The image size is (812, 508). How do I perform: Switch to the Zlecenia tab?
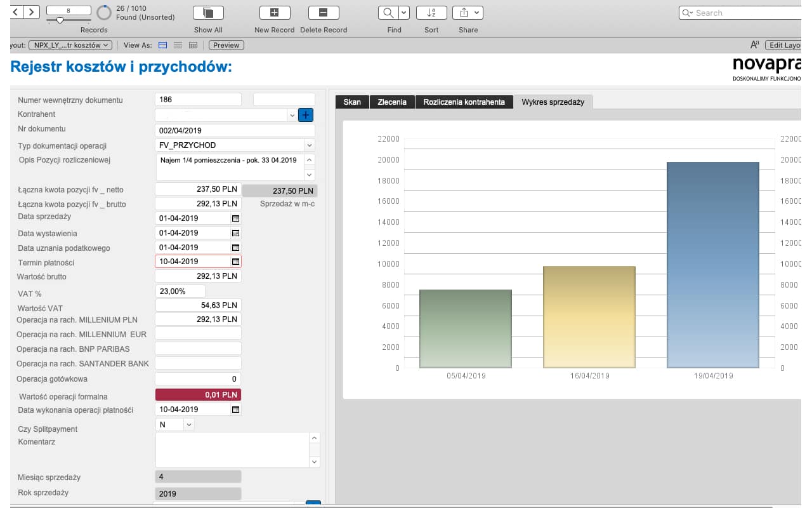pos(392,102)
